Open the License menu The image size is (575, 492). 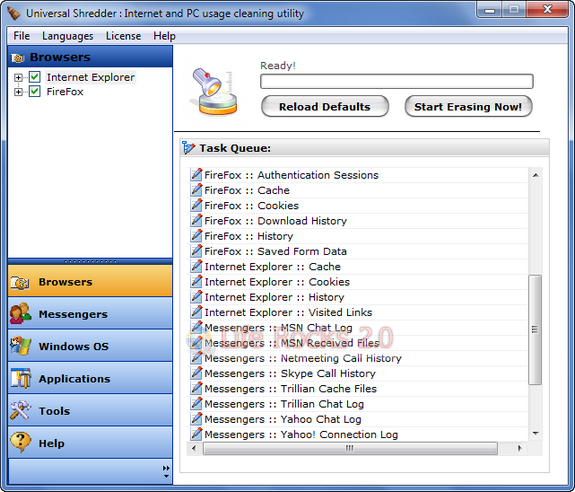[x=123, y=36]
